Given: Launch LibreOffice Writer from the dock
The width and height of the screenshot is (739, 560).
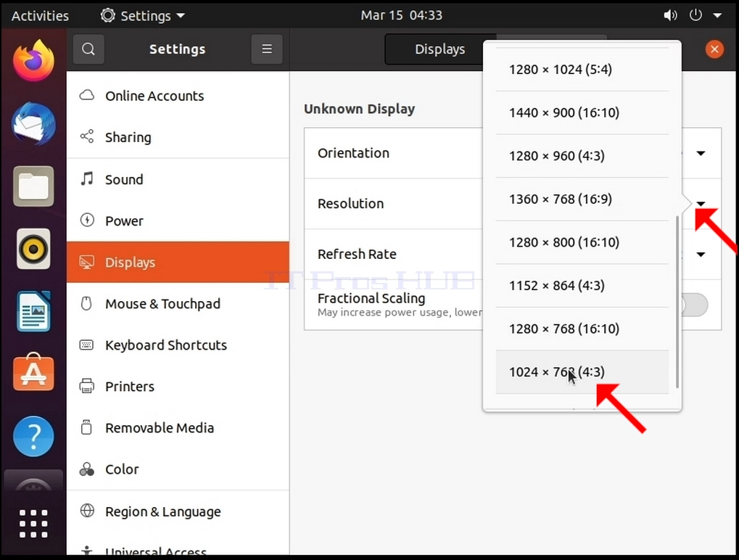Looking at the screenshot, I should point(33,311).
